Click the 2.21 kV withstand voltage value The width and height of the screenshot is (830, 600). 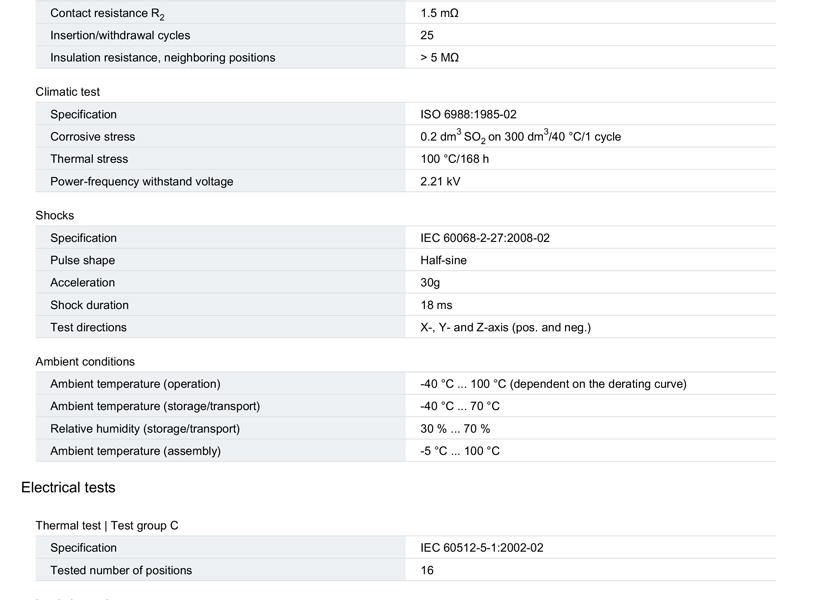(x=440, y=182)
